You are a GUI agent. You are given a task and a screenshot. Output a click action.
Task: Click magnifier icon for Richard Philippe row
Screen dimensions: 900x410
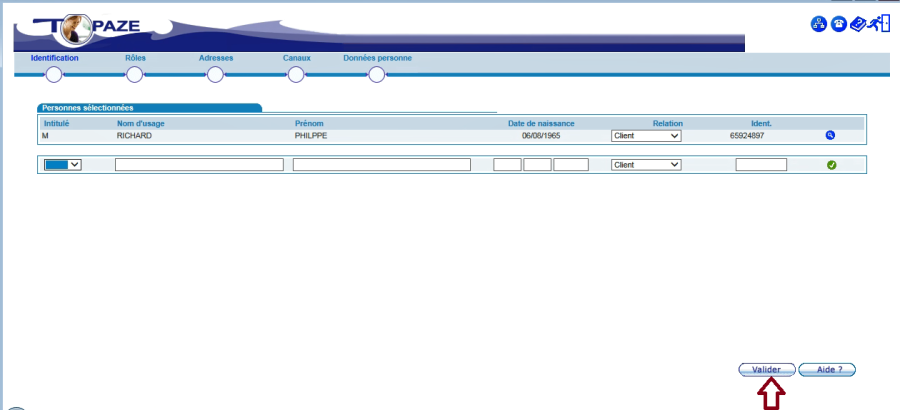point(831,135)
